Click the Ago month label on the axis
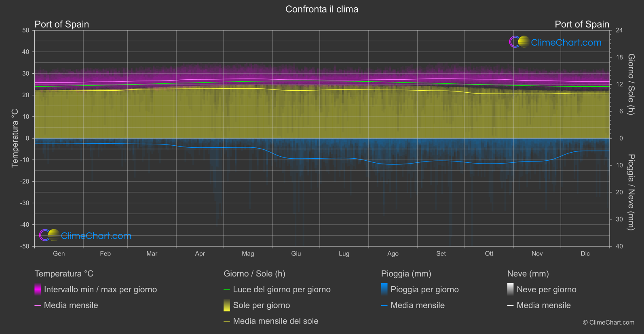Screen dimensions: 644x334 [393, 253]
